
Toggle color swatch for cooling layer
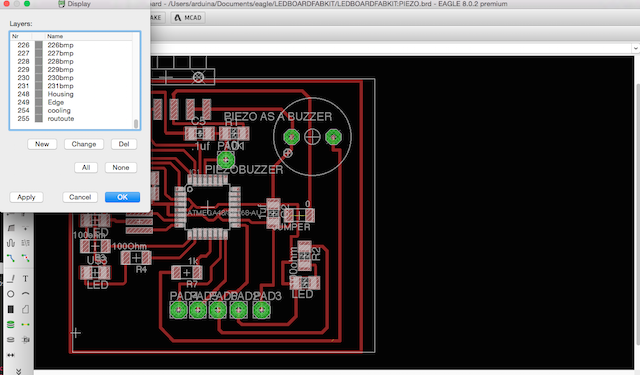point(39,111)
